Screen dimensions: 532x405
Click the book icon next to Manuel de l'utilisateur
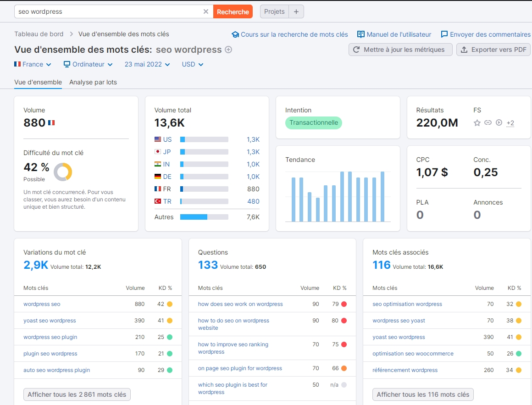[x=362, y=34]
